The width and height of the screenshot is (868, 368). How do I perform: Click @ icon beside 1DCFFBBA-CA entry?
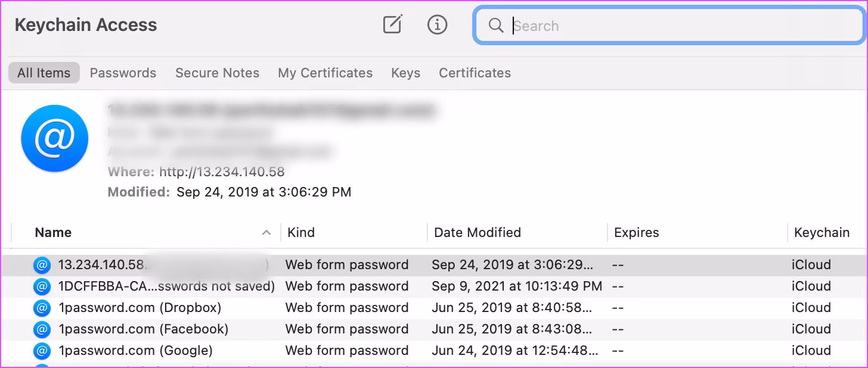click(x=42, y=286)
